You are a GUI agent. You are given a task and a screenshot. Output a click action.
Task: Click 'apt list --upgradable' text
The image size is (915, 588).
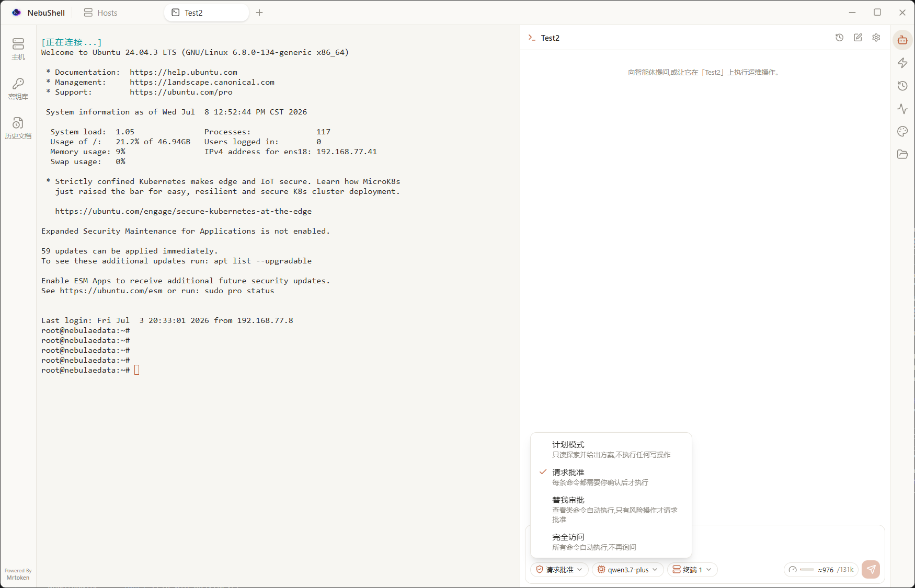click(262, 261)
